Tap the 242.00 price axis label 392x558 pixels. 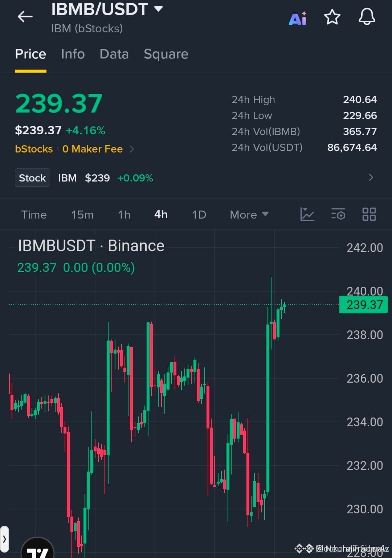365,248
